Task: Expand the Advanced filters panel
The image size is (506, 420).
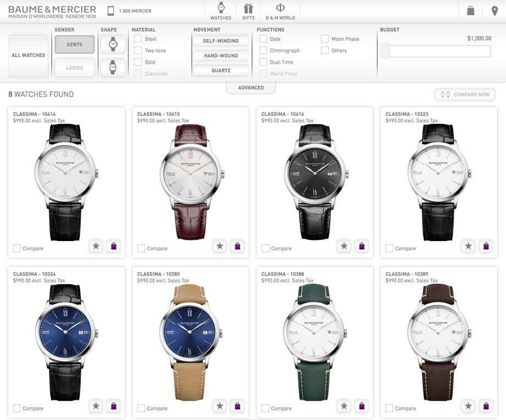Action: point(251,88)
